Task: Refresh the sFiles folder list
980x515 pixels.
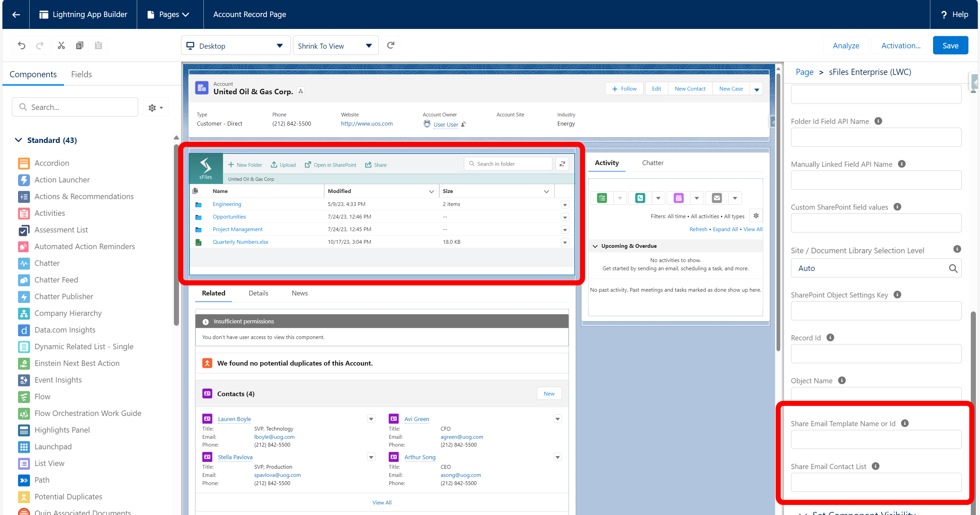Action: [x=562, y=164]
